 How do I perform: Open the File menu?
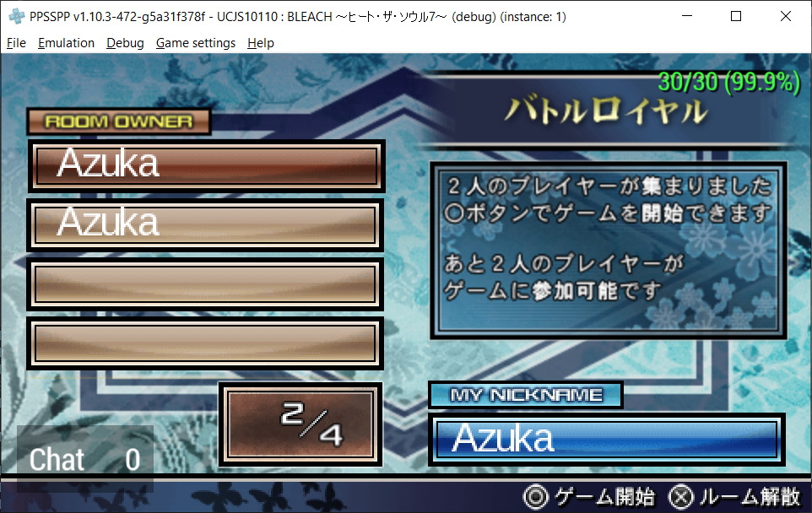coord(16,43)
